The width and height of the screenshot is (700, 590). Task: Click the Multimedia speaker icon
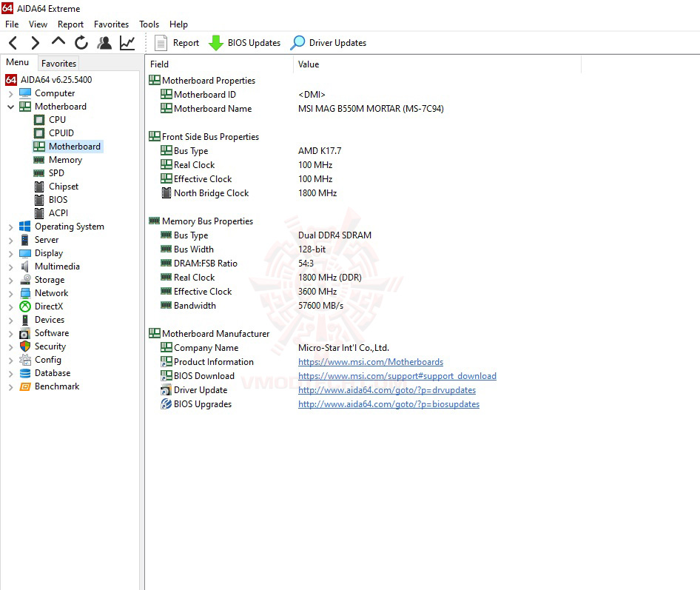tap(25, 266)
